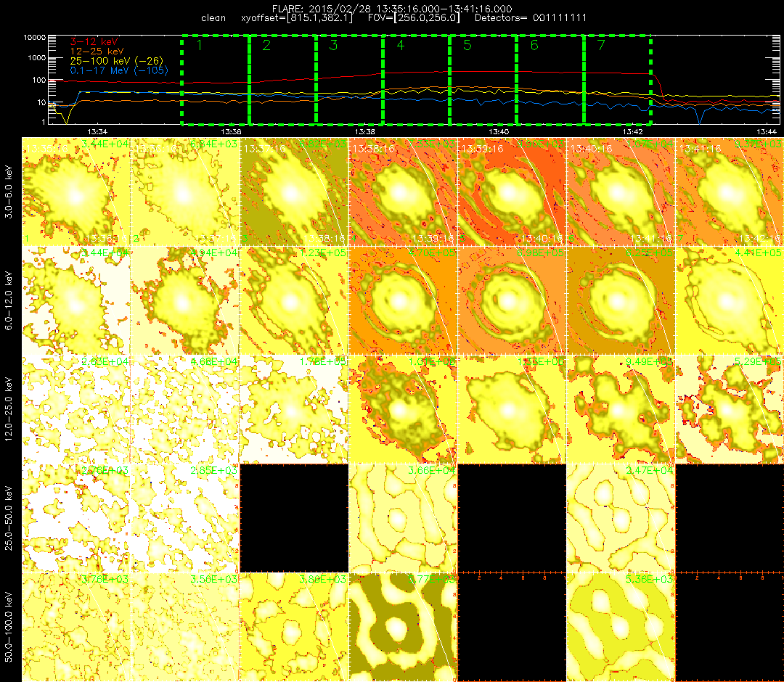Screen dimensions: 784x682
Task: Open the 50.0-100.0 keV image for interval 3
Action: pyautogui.click(x=294, y=627)
